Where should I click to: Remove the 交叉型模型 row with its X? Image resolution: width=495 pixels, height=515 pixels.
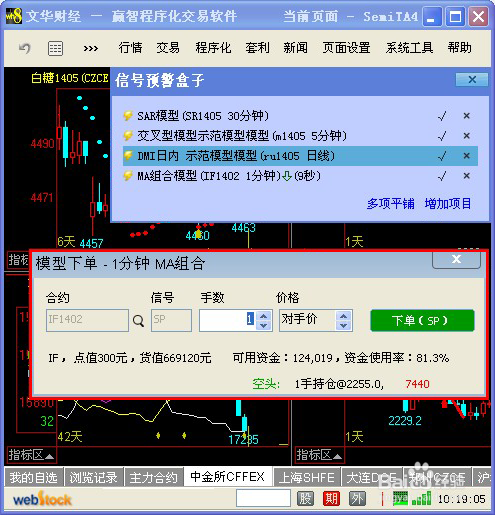[x=467, y=136]
